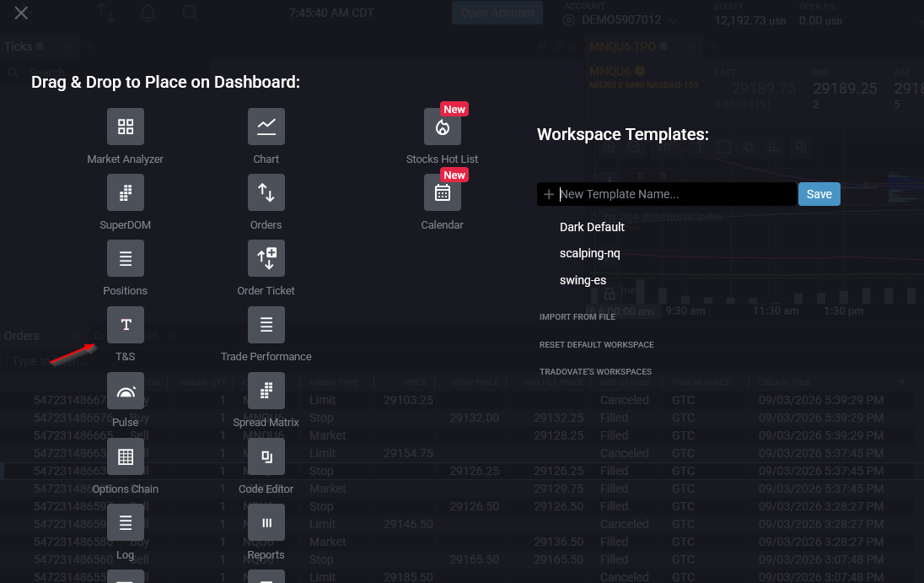924x583 pixels.
Task: Select the T&S module icon
Action: (x=126, y=325)
